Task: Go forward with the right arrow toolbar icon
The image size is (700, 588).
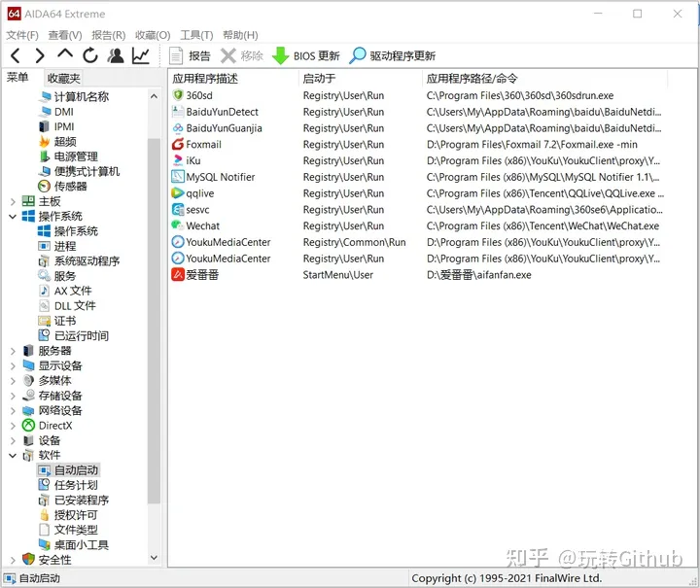Action: (x=40, y=55)
